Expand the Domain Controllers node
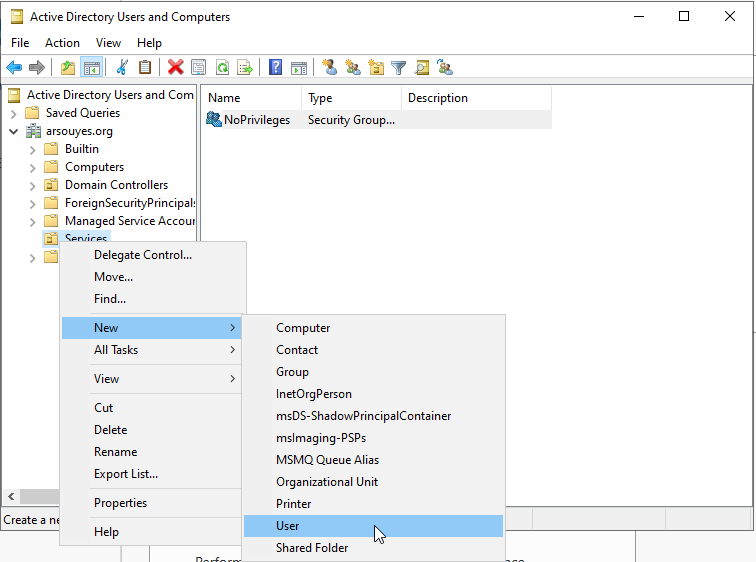The width and height of the screenshot is (756, 562). point(33,186)
